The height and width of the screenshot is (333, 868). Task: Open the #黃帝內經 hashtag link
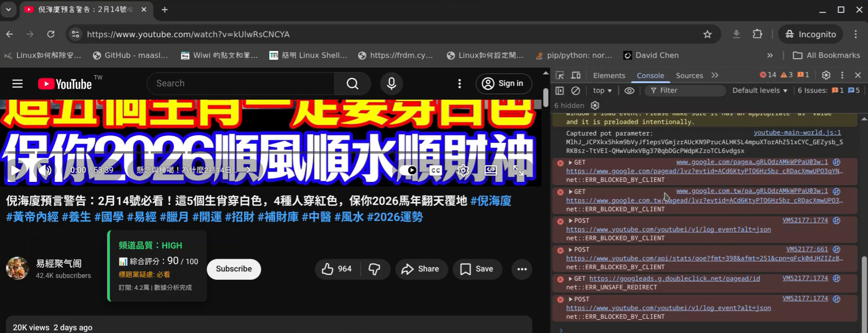32,217
